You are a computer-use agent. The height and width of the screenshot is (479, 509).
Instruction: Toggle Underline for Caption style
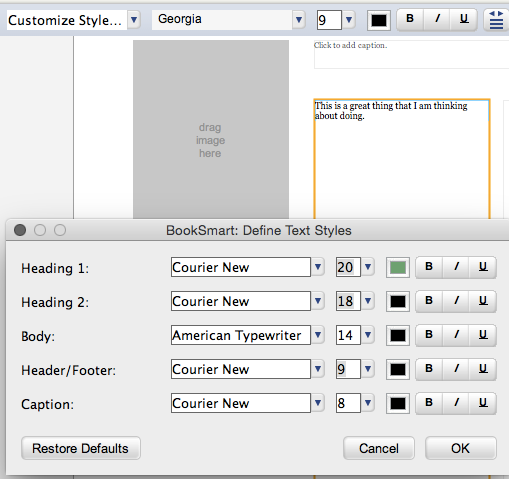pyautogui.click(x=483, y=403)
